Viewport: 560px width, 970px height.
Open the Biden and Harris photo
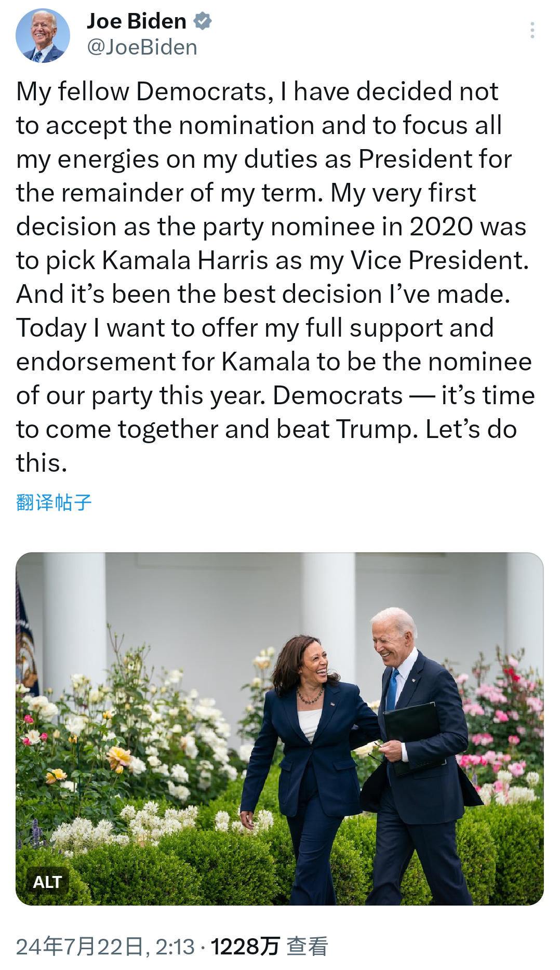[279, 728]
